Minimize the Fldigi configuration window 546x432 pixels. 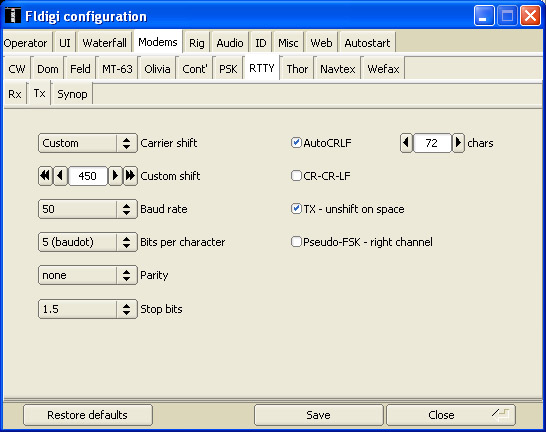click(484, 16)
